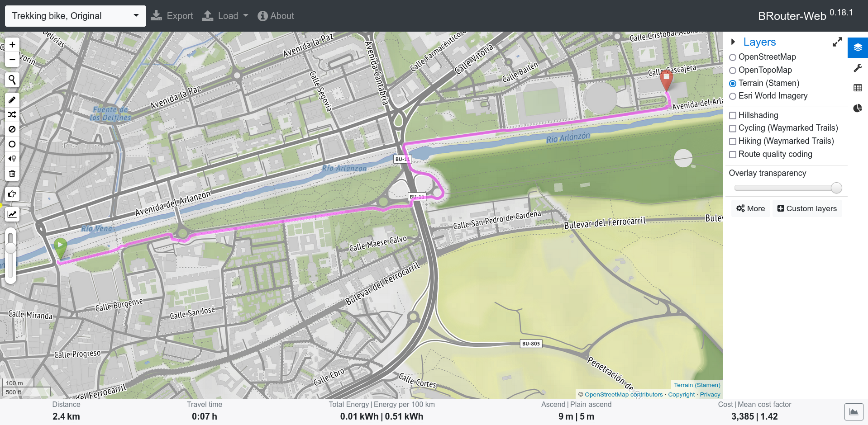Click the More layers button

point(750,208)
